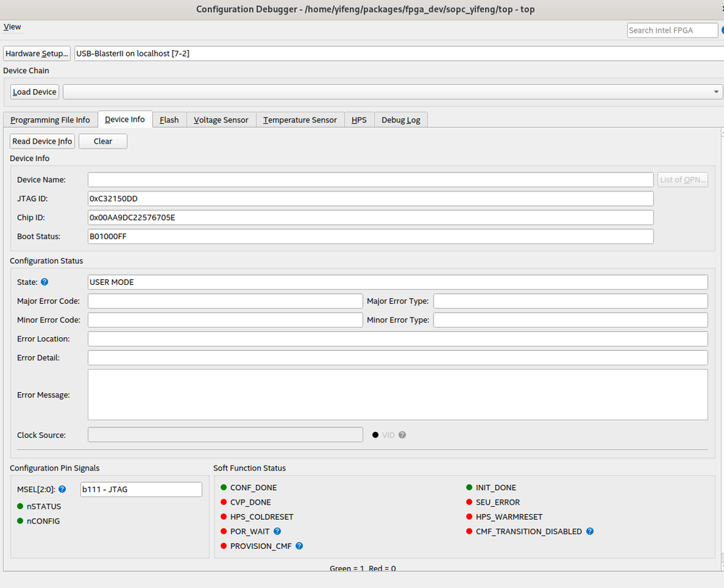Click the PROVISION_CMF help icon
The width and height of the screenshot is (724, 588).
(299, 546)
